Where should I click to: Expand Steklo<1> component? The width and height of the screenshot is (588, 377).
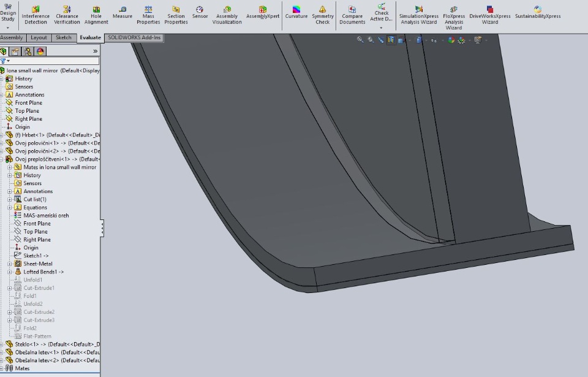1,344
